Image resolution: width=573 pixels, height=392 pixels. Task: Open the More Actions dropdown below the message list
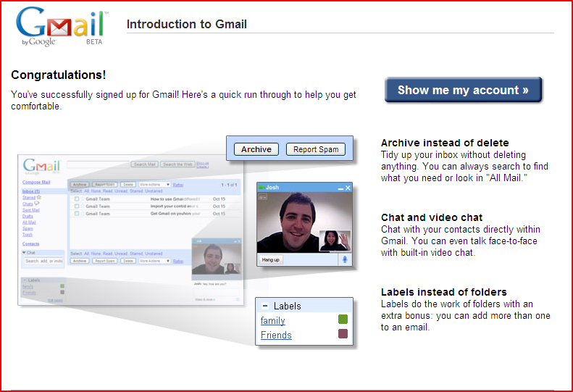pos(154,261)
